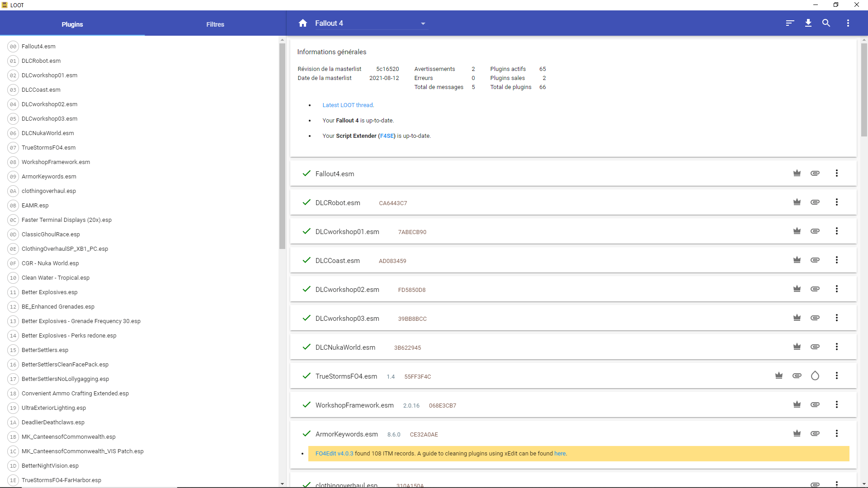Select CGR - Nuka World.esp in sidebar
The height and width of the screenshot is (488, 868).
click(x=140, y=263)
